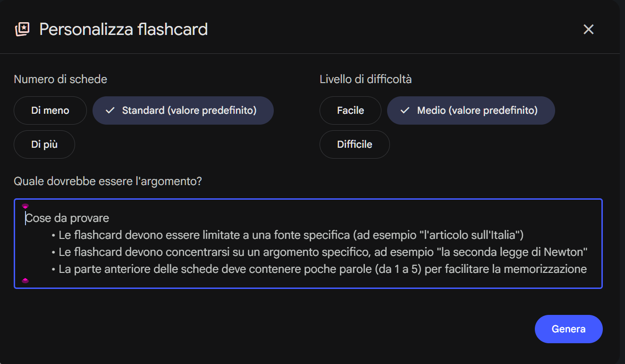Image resolution: width=625 pixels, height=364 pixels.
Task: Set difficulty level to Facile
Action: coord(350,110)
